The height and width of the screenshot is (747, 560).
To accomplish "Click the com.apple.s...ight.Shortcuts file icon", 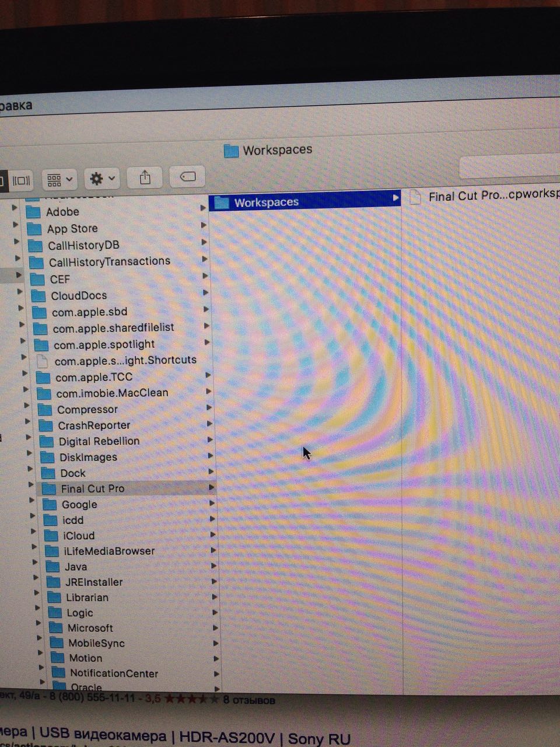I will coord(43,361).
